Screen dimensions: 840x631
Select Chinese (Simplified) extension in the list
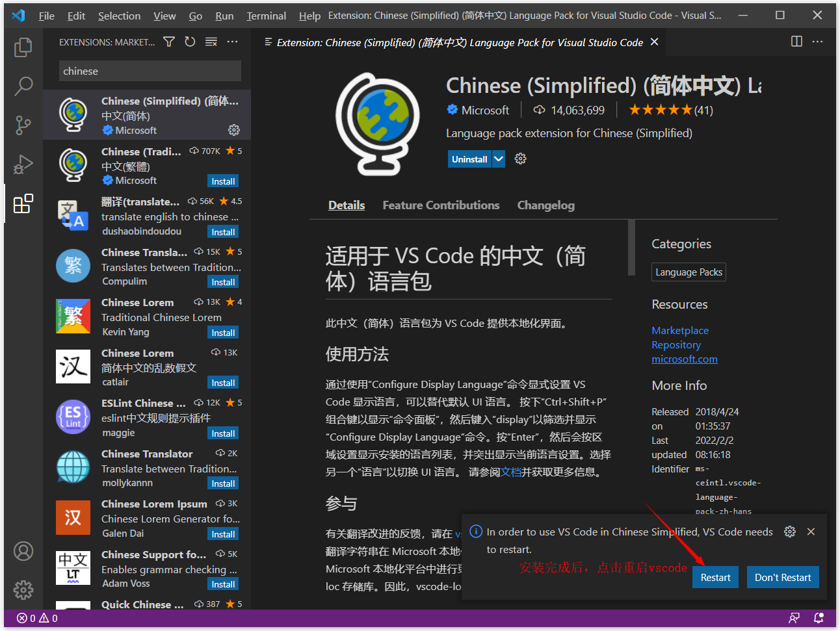pos(147,115)
